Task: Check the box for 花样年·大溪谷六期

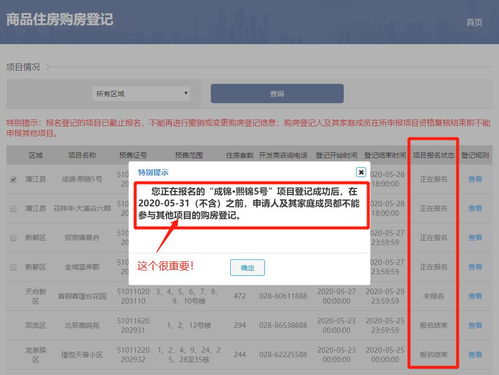Action: [x=13, y=209]
